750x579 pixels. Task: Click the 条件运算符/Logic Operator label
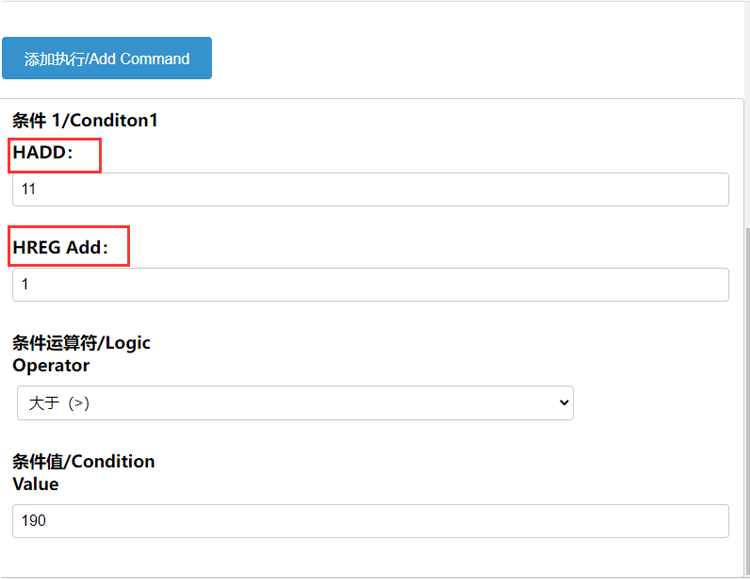pyautogui.click(x=81, y=354)
